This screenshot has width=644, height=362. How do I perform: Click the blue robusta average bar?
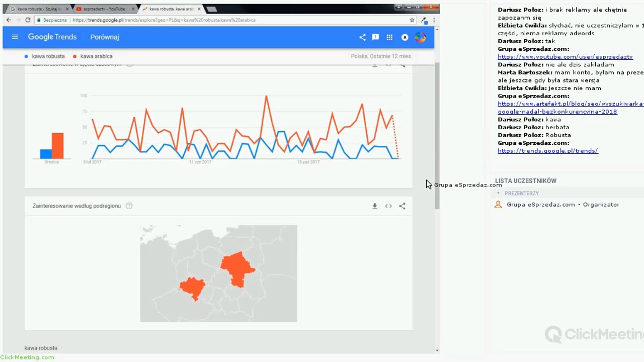click(x=46, y=154)
